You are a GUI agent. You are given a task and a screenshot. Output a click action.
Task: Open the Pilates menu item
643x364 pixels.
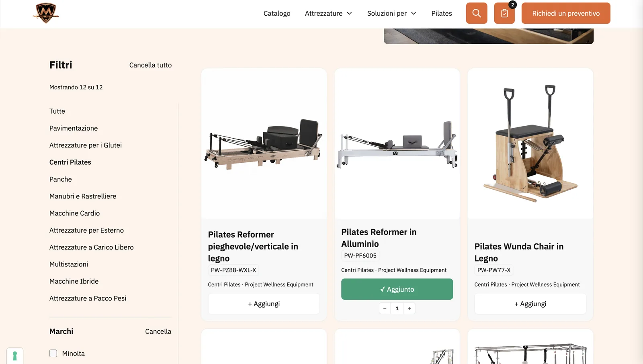pos(442,13)
